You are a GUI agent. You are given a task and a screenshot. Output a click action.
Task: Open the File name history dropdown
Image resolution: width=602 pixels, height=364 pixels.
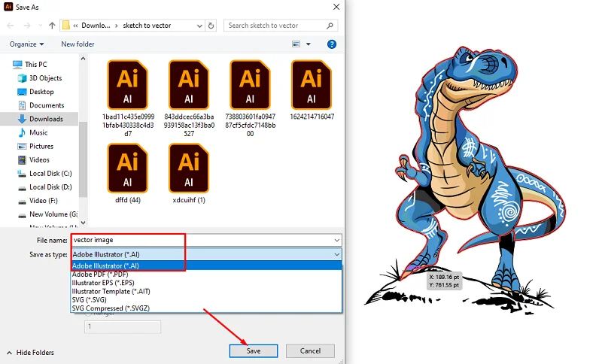(336, 240)
